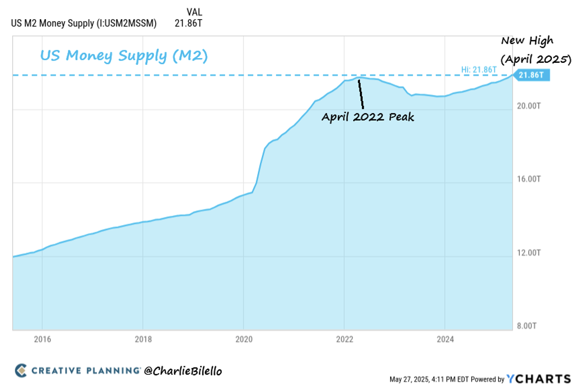
Task: Click the 2022 x-axis label
Action: click(344, 339)
